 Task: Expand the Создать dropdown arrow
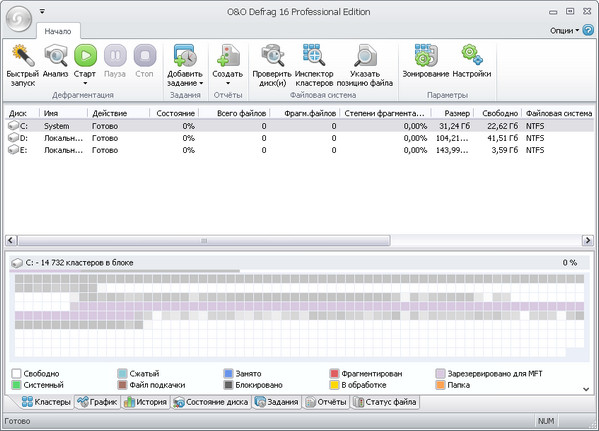click(228, 83)
